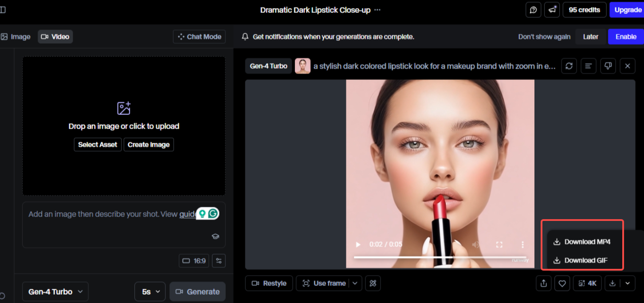Image resolution: width=644 pixels, height=303 pixels.
Task: Open the 5s duration dropdown
Action: (149, 291)
